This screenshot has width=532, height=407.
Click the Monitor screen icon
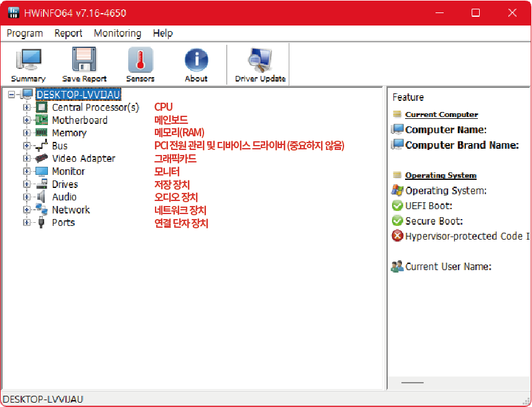(x=42, y=171)
